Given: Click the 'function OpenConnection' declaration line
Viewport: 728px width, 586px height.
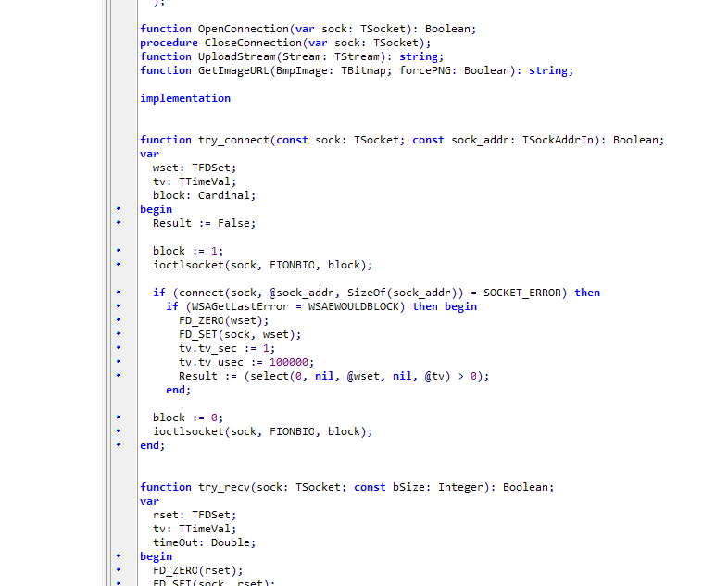Looking at the screenshot, I should [308, 29].
